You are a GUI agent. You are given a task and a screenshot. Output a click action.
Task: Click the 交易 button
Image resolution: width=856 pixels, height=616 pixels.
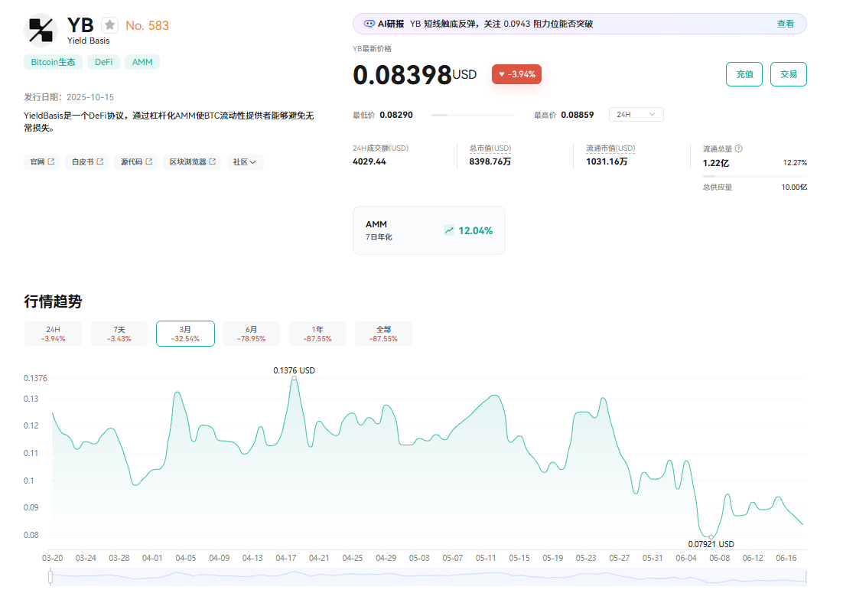pyautogui.click(x=789, y=74)
